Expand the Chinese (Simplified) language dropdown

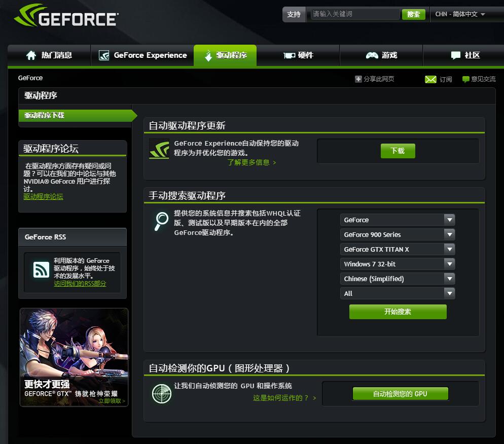pos(398,279)
